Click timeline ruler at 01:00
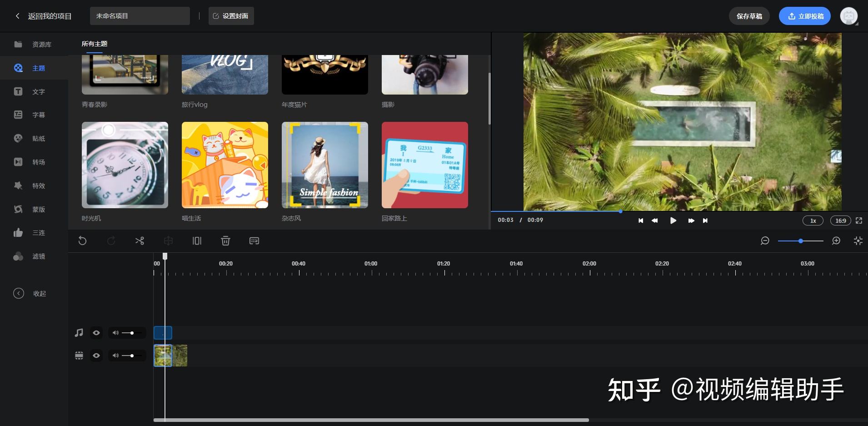This screenshot has width=868, height=426. pos(371,264)
